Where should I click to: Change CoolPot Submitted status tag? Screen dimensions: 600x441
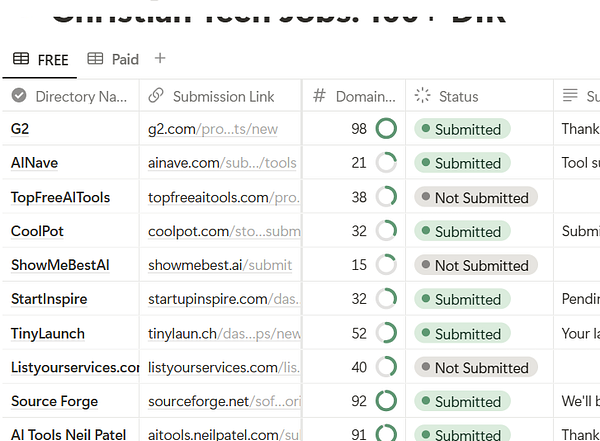462,231
